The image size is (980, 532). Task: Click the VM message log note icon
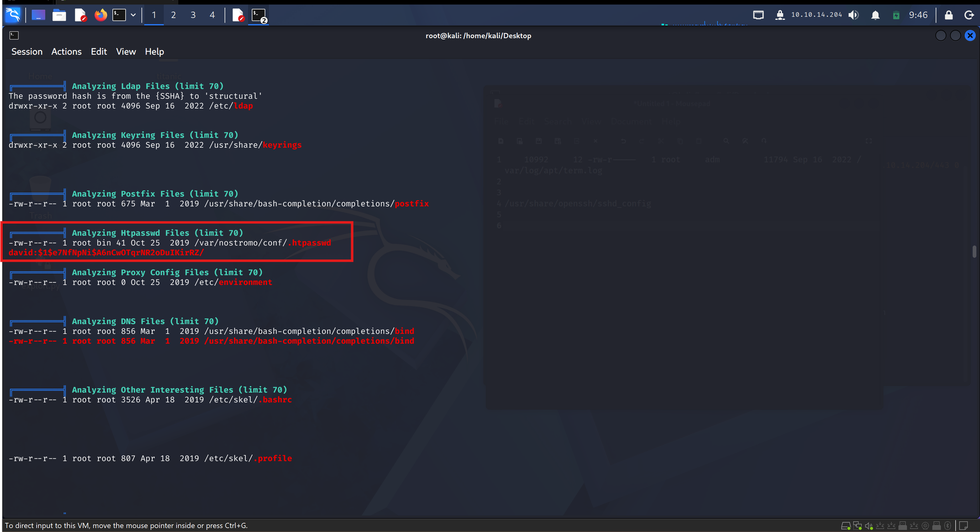(963, 526)
